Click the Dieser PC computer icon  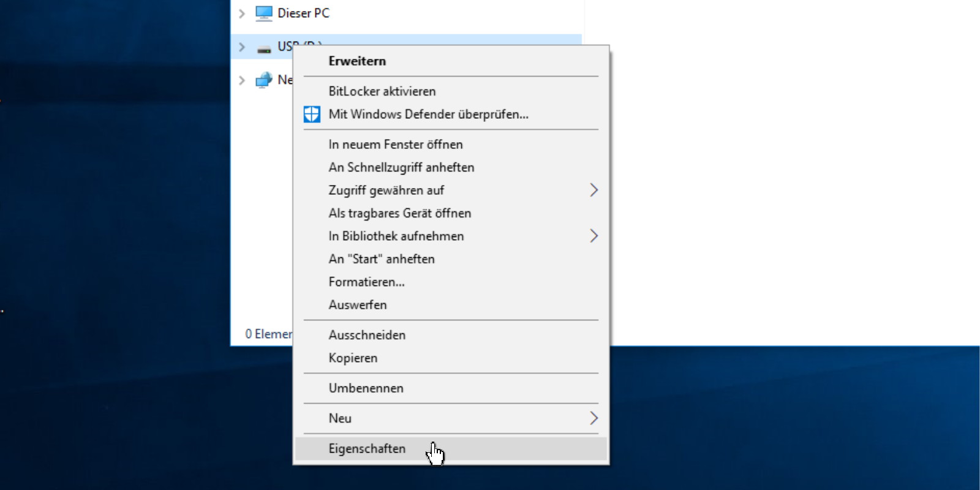(x=264, y=13)
